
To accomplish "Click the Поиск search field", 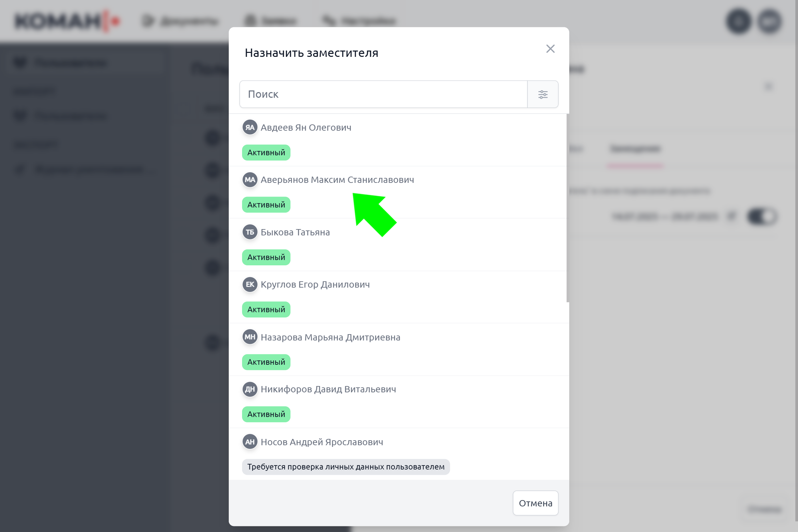I will [383, 94].
